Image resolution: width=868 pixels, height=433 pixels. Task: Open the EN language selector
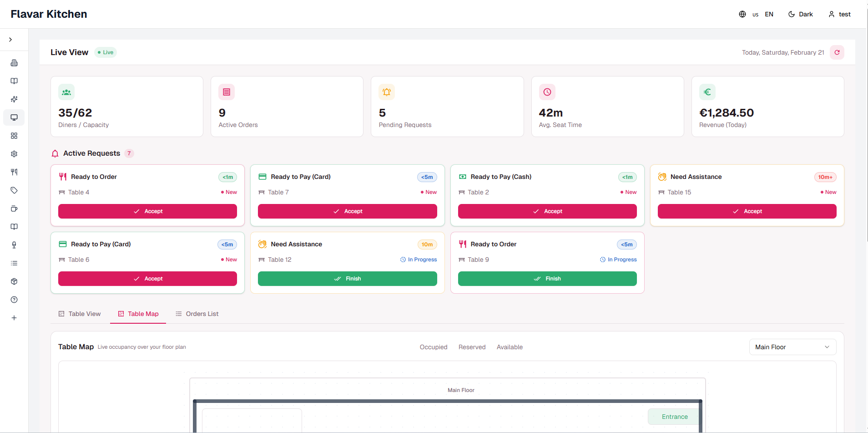pos(769,14)
